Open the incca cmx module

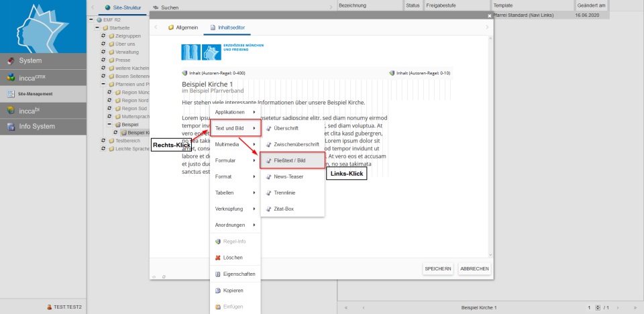43,77
